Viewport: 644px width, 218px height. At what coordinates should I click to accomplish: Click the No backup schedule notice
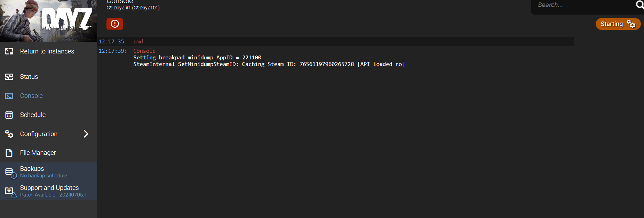(x=43, y=176)
